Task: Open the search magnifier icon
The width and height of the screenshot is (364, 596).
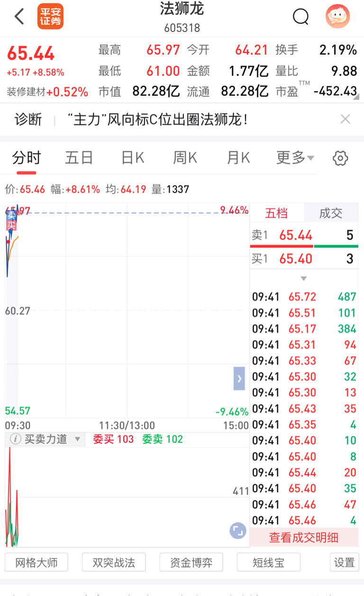Action: pyautogui.click(x=301, y=17)
